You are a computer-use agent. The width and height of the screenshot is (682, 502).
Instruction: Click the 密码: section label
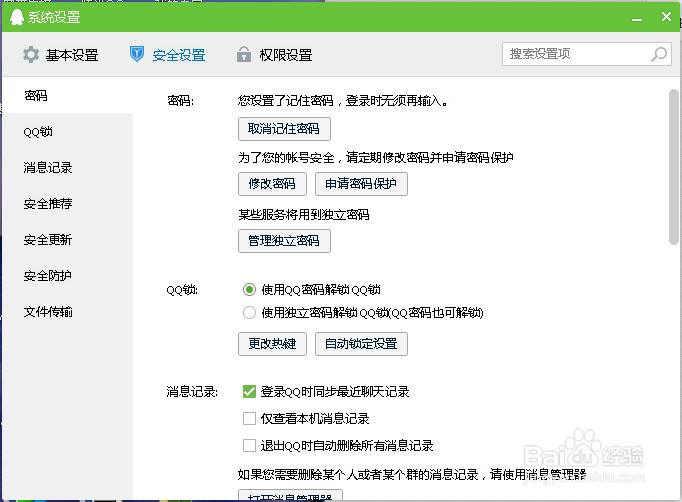pyautogui.click(x=181, y=101)
